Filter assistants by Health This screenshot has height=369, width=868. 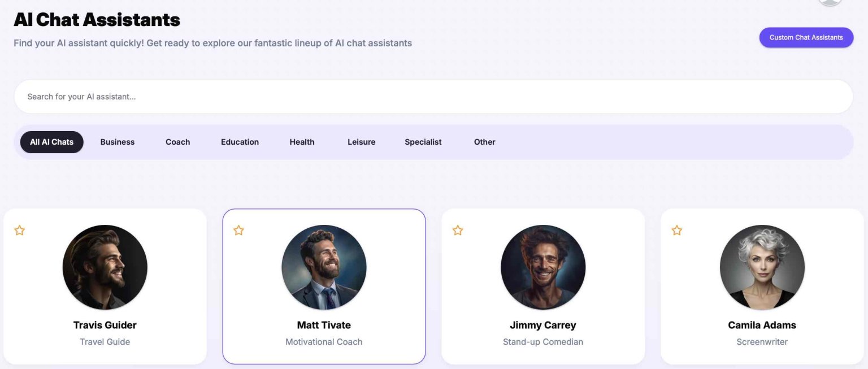tap(302, 142)
